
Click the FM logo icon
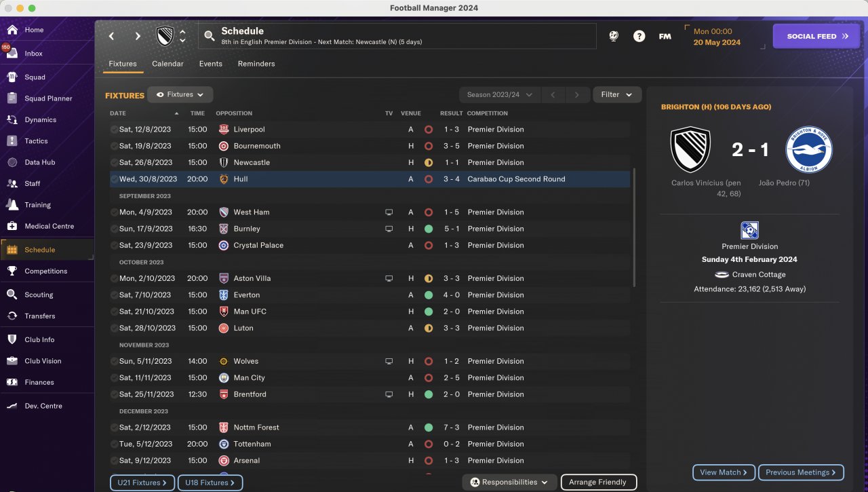pos(665,37)
